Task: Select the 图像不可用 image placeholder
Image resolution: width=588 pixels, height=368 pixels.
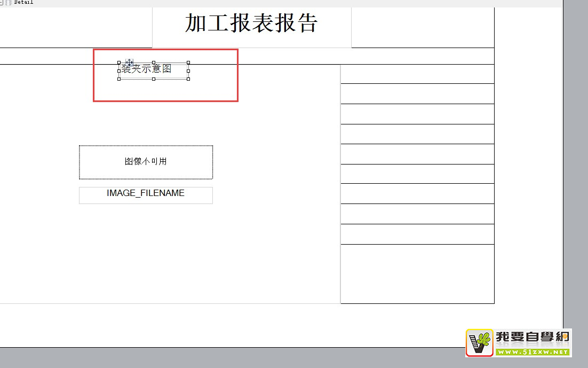Action: tap(146, 162)
